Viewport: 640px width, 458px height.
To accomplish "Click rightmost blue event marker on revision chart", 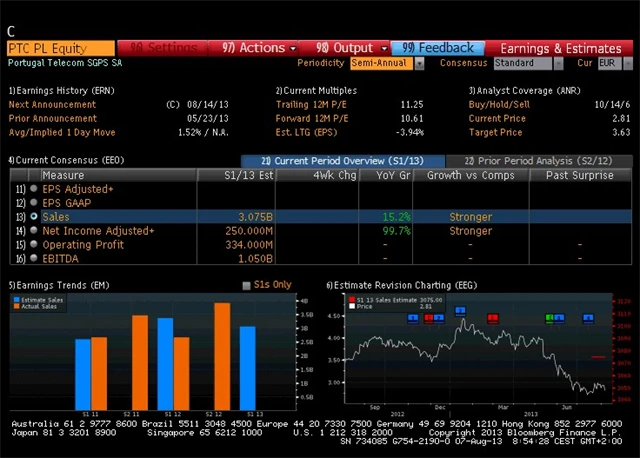I will coord(588,318).
